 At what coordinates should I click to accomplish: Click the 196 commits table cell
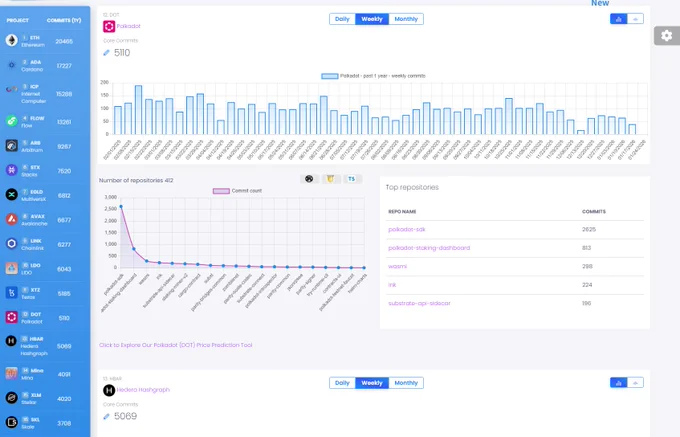[586, 303]
